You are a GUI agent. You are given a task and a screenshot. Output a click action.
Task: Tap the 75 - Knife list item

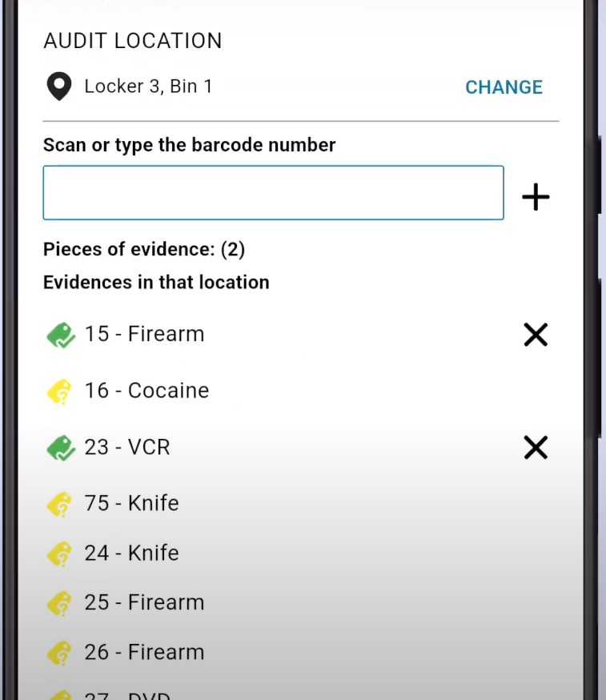click(x=132, y=504)
